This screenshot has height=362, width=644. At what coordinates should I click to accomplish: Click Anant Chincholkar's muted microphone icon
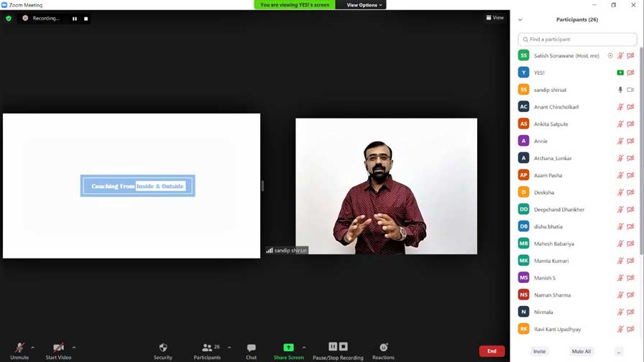pos(620,107)
